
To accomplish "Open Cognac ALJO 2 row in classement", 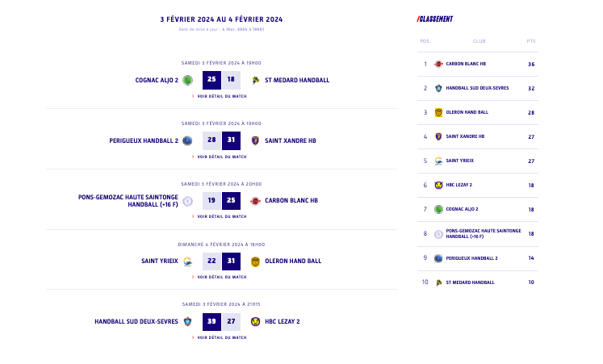I will tap(462, 209).
